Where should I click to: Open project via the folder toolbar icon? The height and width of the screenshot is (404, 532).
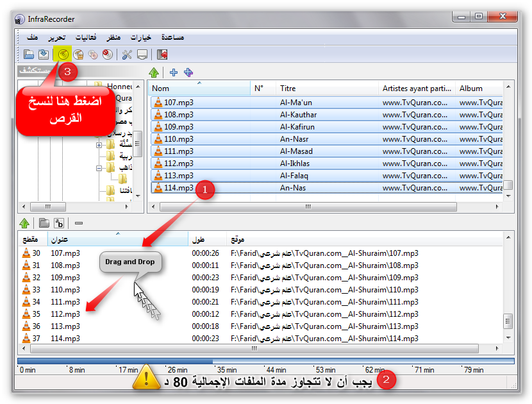click(x=28, y=55)
